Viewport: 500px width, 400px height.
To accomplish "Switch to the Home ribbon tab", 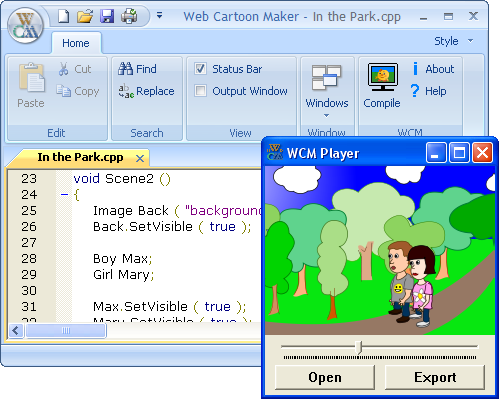I will tap(76, 43).
